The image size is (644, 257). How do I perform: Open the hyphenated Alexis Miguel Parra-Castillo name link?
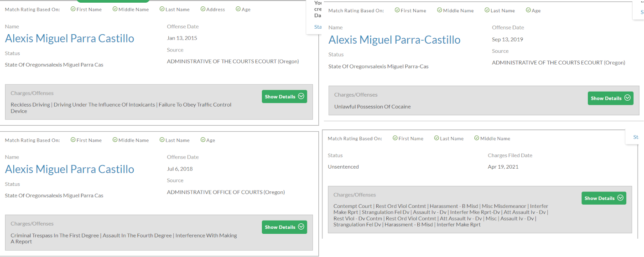[x=394, y=40]
